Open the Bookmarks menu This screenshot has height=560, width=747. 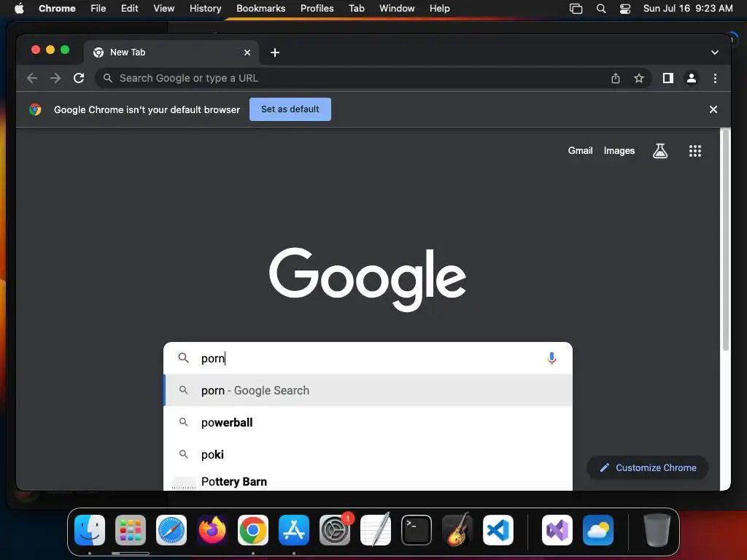(x=260, y=9)
